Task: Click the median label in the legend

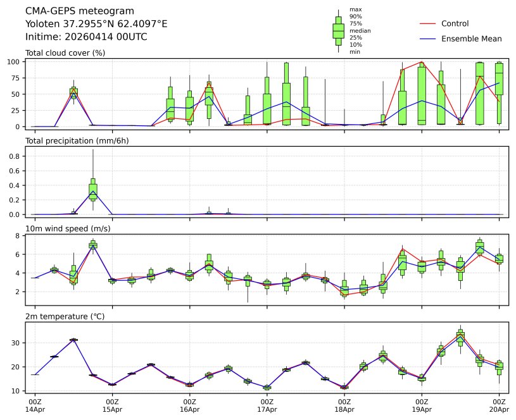Action: pyautogui.click(x=360, y=30)
